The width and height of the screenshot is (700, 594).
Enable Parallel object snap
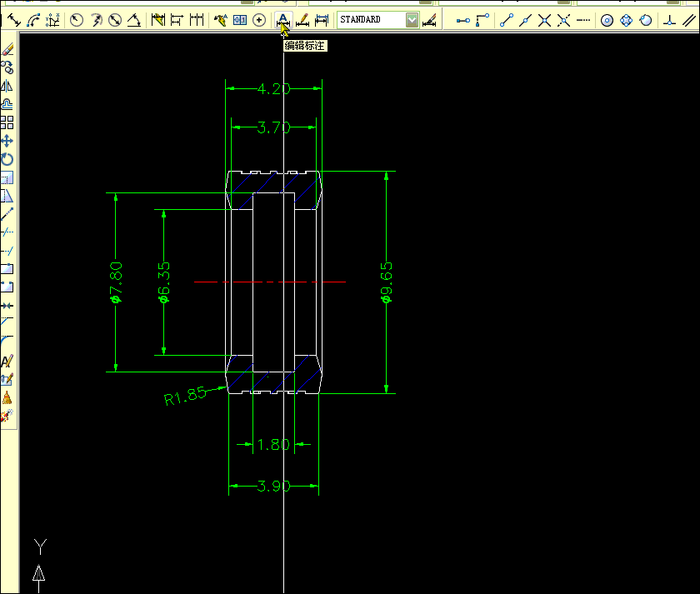coord(689,20)
